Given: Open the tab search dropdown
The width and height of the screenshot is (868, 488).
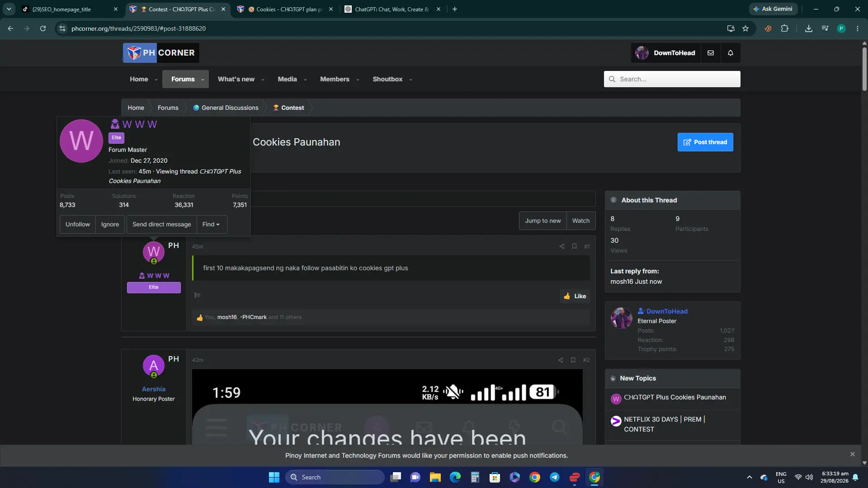Looking at the screenshot, I should pos(9,9).
